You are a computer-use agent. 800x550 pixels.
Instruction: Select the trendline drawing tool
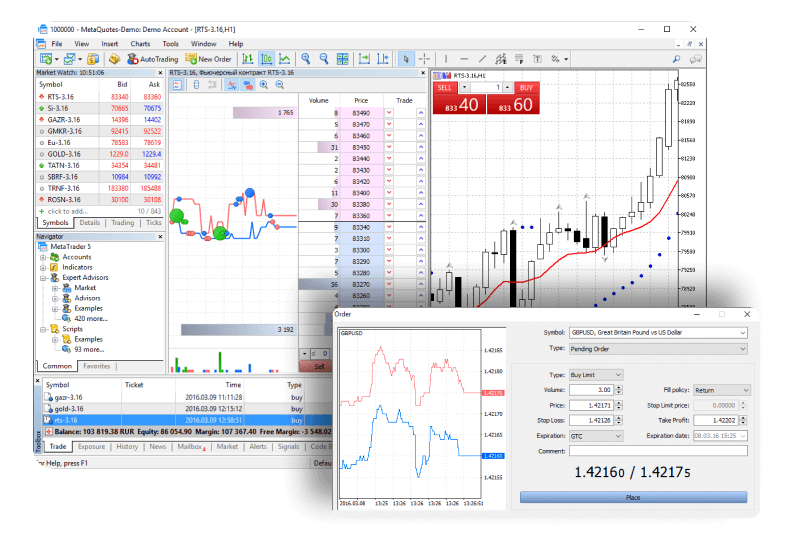pyautogui.click(x=482, y=59)
